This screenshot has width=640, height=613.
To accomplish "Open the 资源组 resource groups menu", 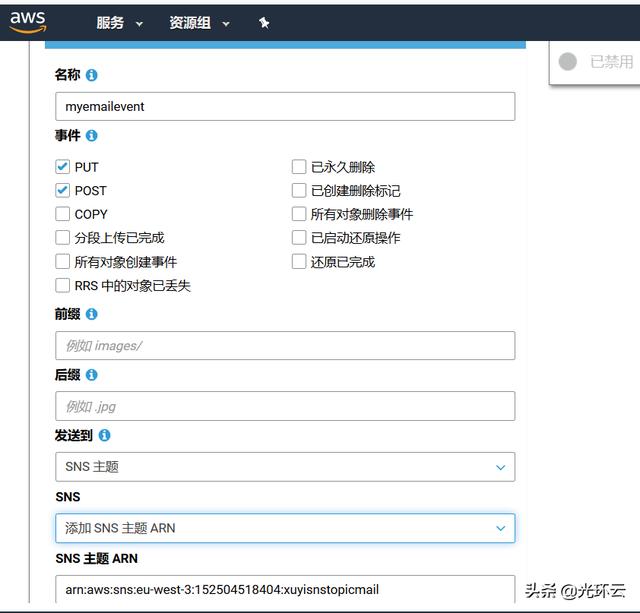I will click(200, 23).
